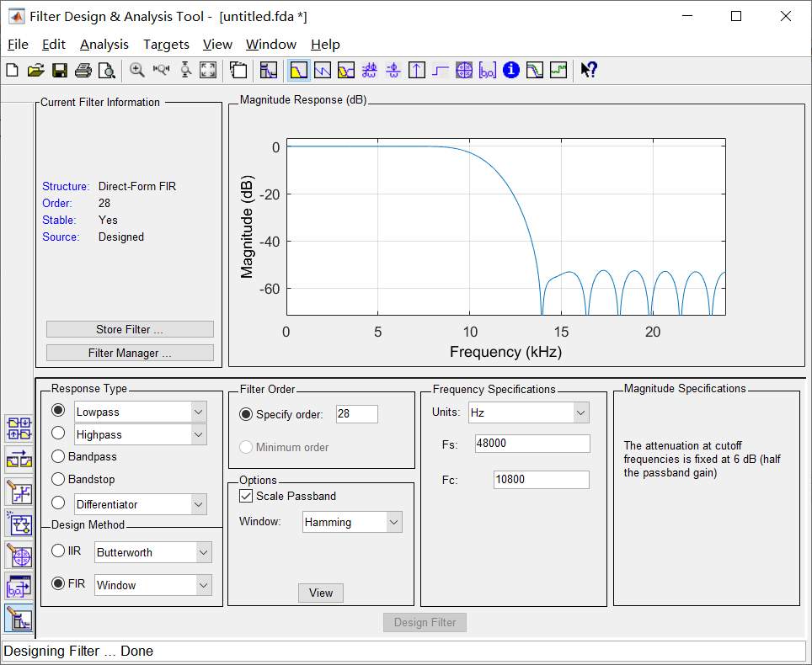Show the step response plot
Image resolution: width=812 pixels, height=665 pixels.
tap(441, 70)
